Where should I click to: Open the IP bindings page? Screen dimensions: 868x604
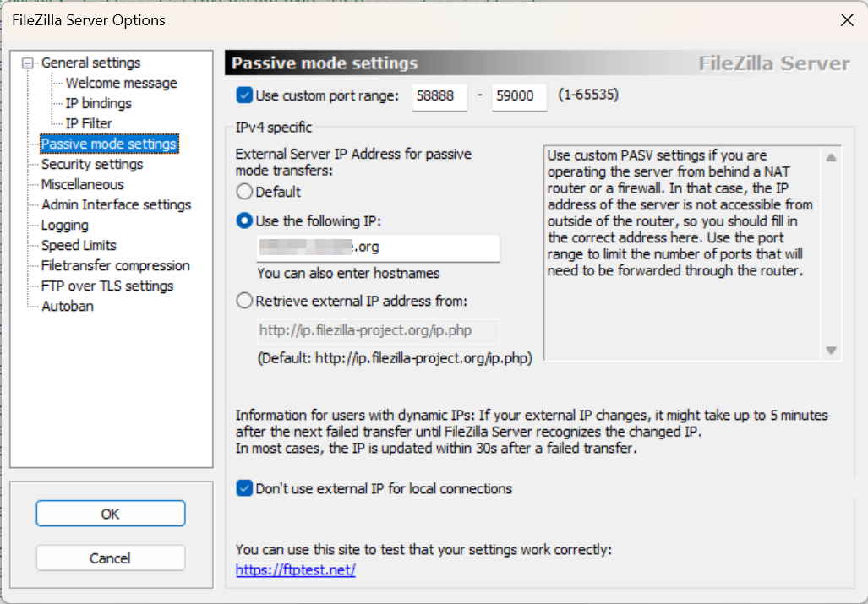point(99,103)
